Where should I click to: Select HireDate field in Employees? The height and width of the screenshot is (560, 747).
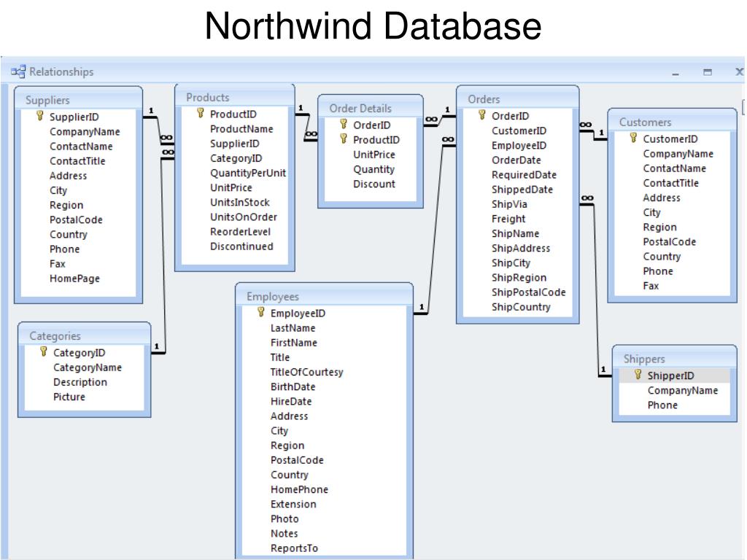[290, 402]
